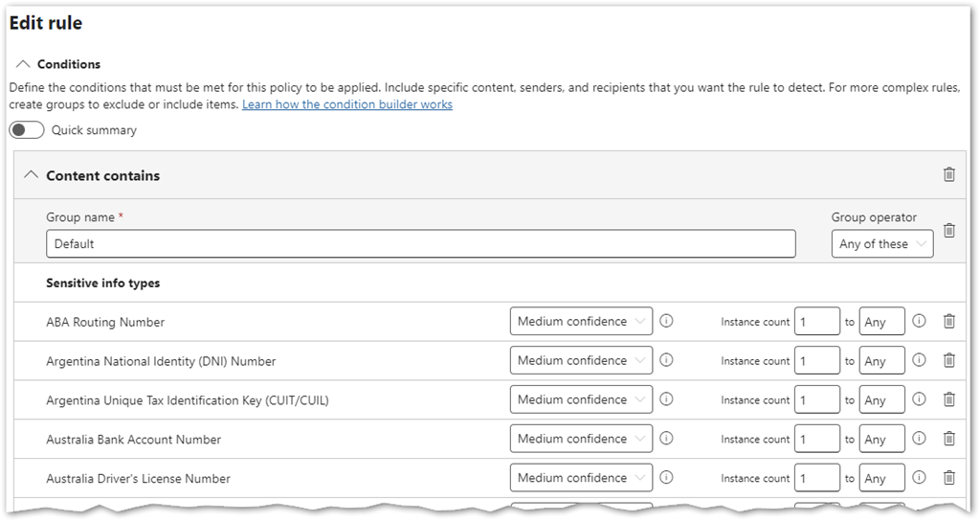The height and width of the screenshot is (522, 980).
Task: Collapse the Conditions section
Action: pyautogui.click(x=24, y=64)
